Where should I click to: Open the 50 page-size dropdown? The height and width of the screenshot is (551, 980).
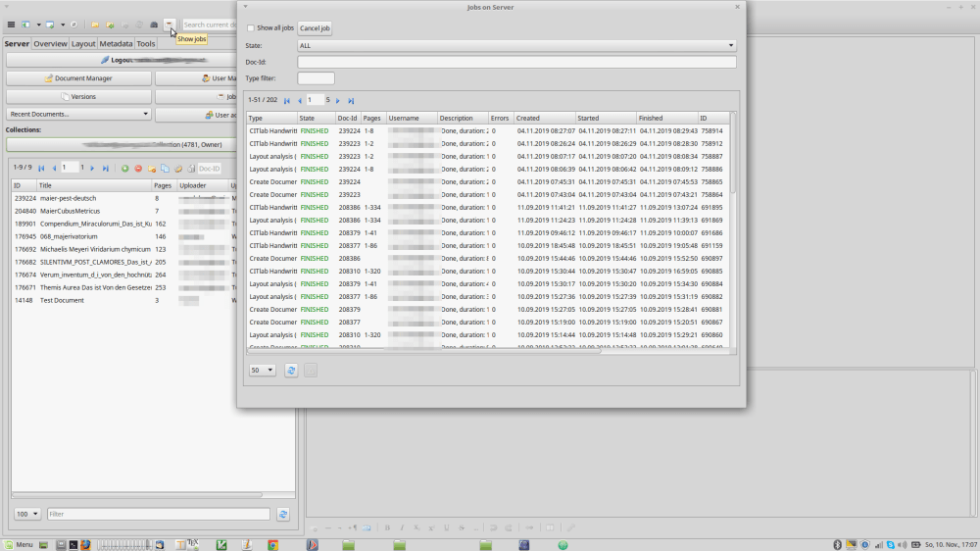pos(262,370)
